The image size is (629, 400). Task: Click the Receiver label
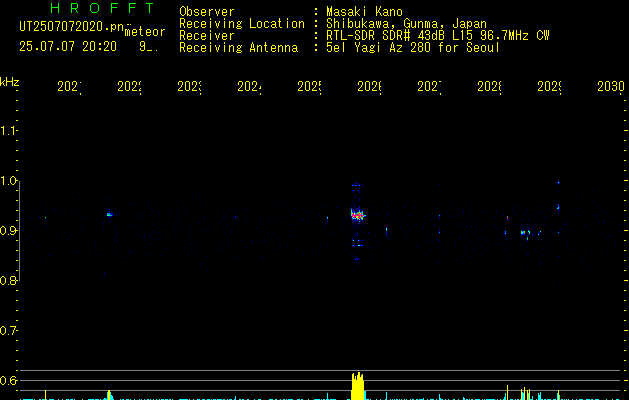[207, 36]
